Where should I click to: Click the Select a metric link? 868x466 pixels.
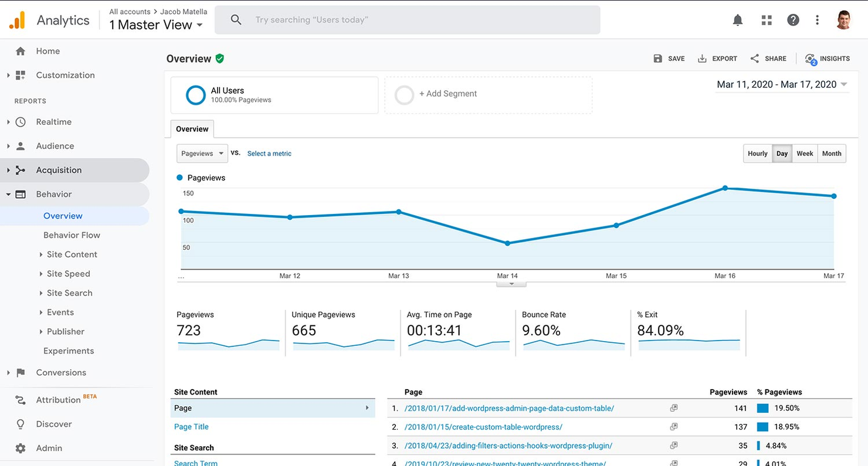pos(269,153)
